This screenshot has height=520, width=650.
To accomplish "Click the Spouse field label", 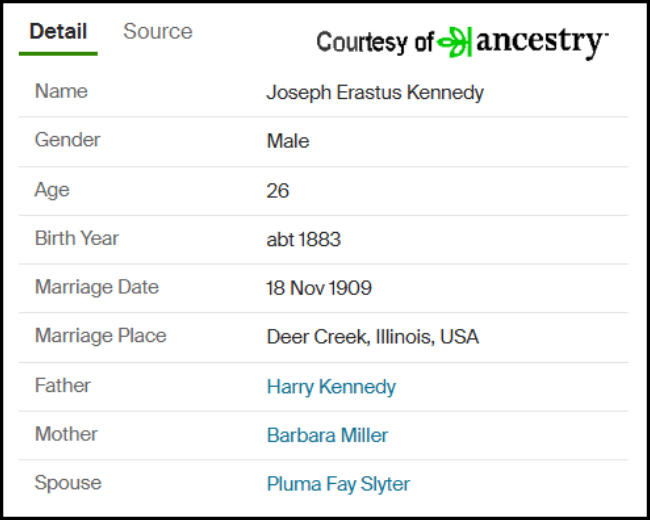I will [68, 483].
